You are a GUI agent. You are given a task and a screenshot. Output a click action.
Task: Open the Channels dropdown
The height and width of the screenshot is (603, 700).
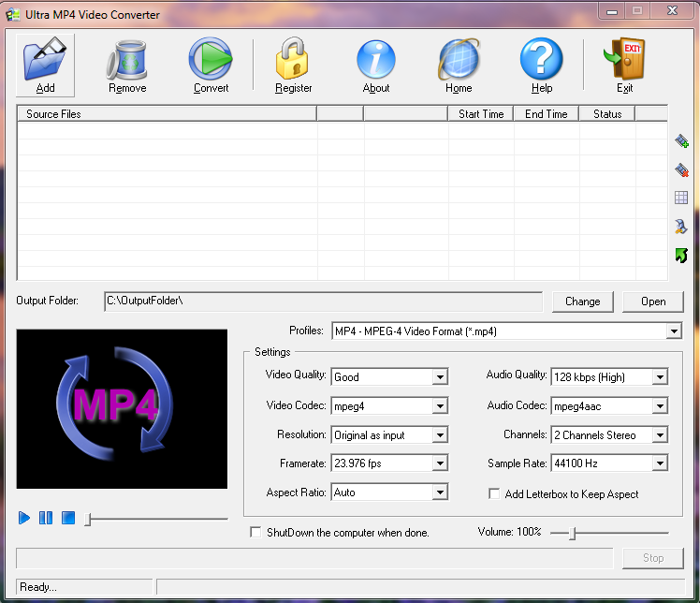tap(660, 435)
